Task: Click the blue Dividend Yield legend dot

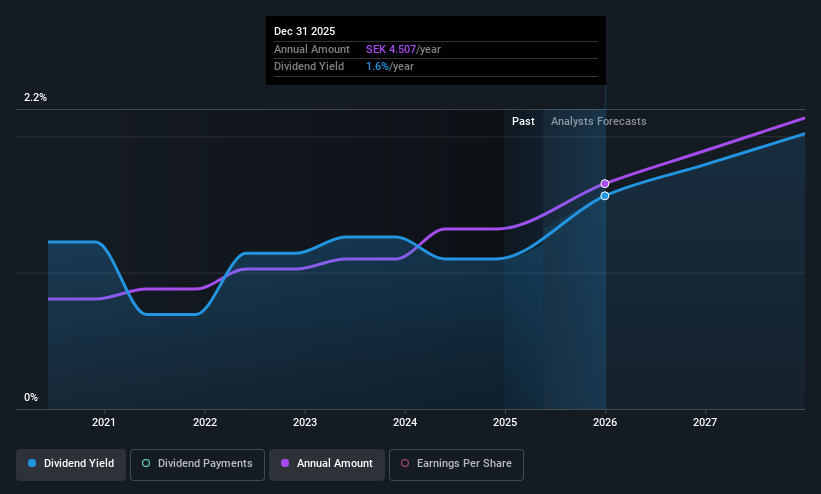Action: click(32, 464)
